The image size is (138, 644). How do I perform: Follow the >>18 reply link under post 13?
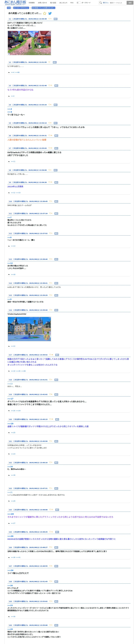point(13,274)
